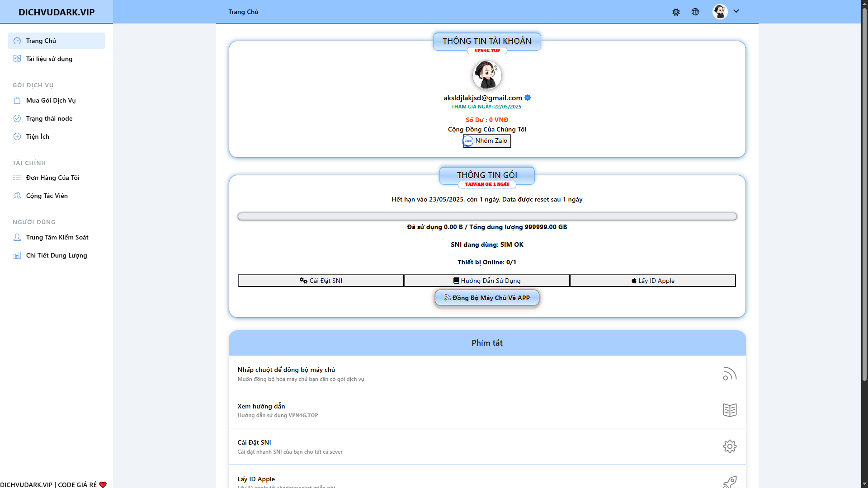This screenshot has height=488, width=868.
Task: Click the settings gear icon in header
Action: 676,12
